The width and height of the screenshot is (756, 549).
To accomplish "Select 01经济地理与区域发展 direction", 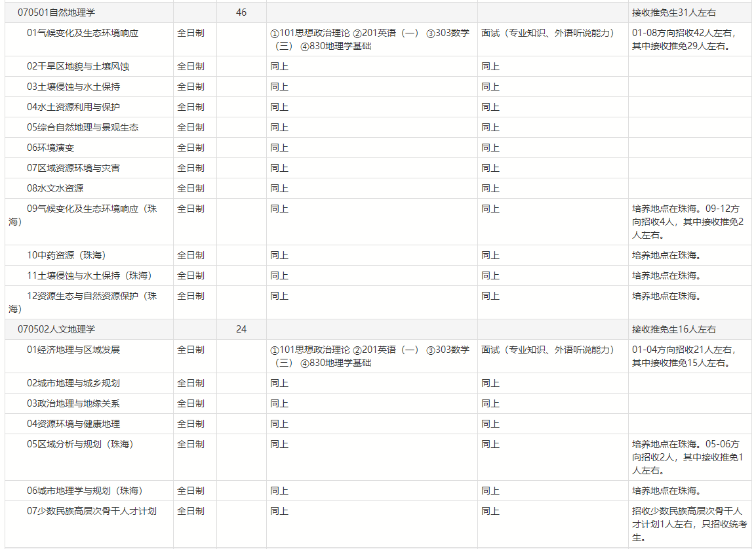I will [73, 350].
